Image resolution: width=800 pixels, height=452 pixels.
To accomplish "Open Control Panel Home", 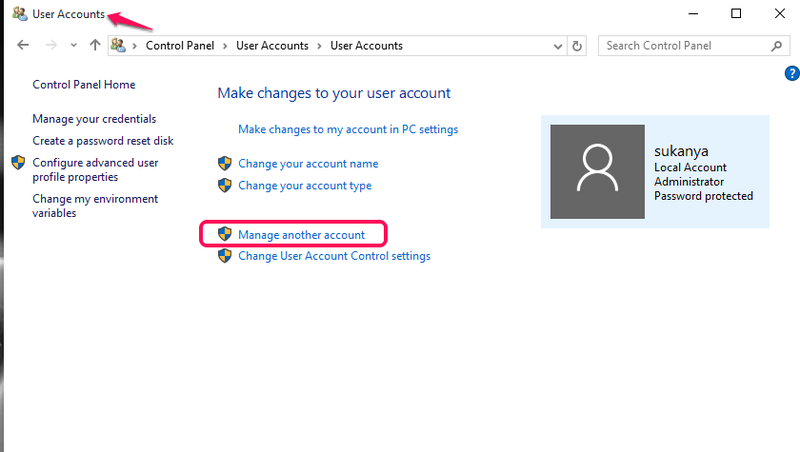I will 84,85.
